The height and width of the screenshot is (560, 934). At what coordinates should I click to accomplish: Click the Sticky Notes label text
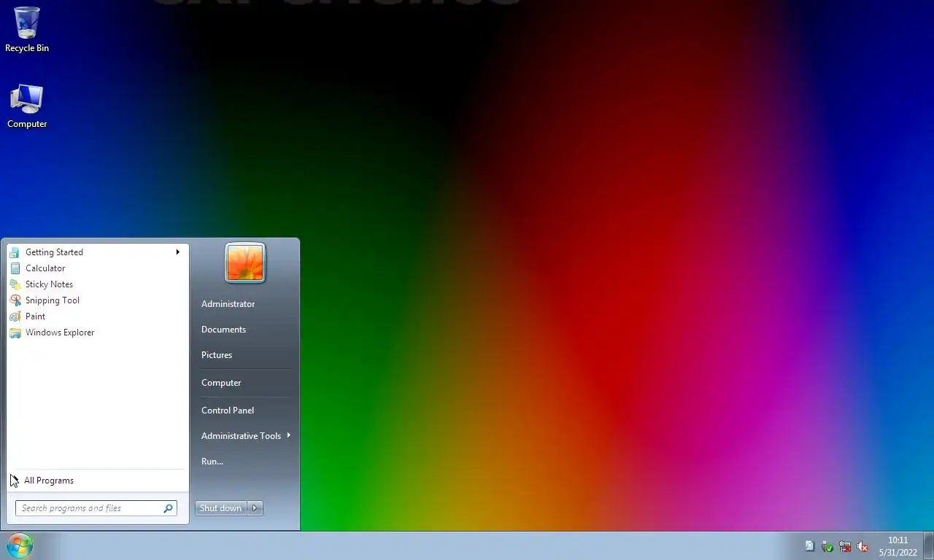tap(49, 284)
